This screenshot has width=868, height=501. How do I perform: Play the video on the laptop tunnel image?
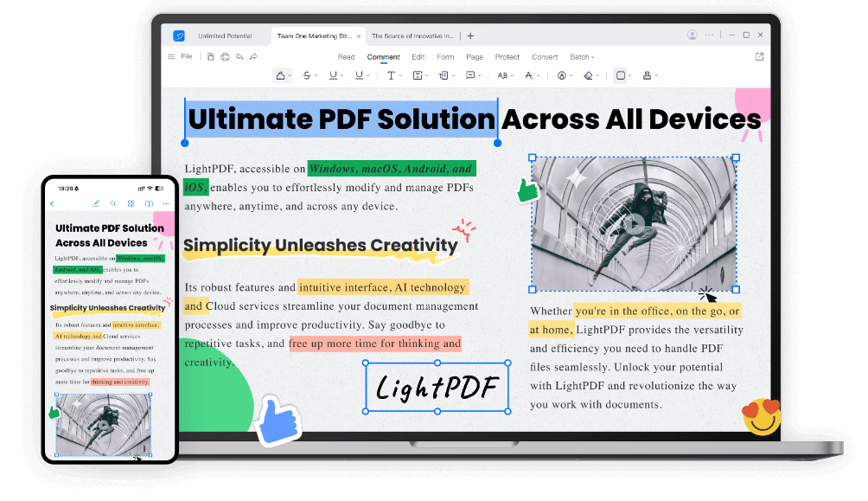click(634, 224)
